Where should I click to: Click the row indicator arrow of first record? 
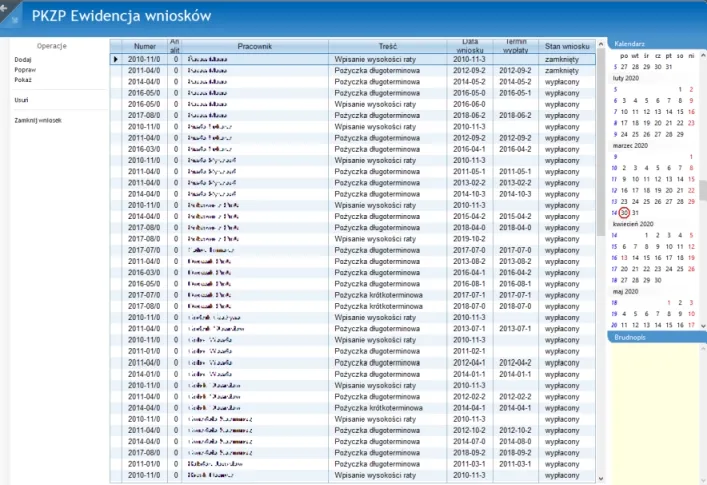point(116,60)
